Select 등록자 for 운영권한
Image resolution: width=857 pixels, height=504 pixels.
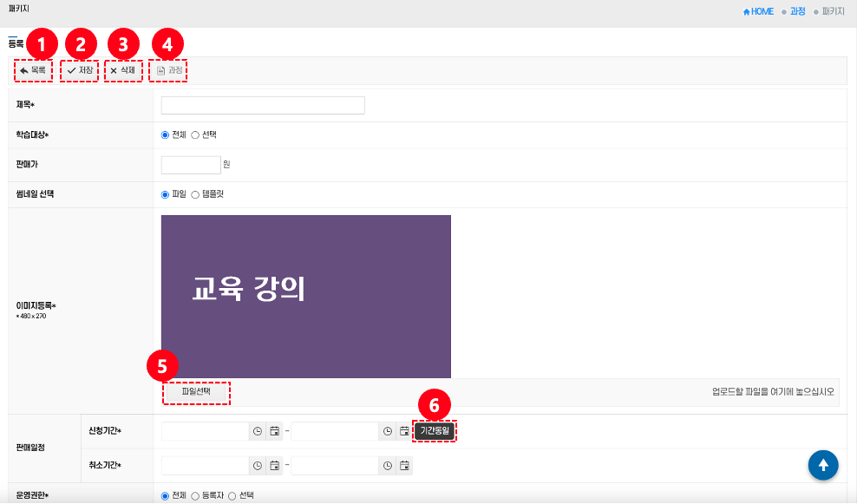(x=195, y=496)
